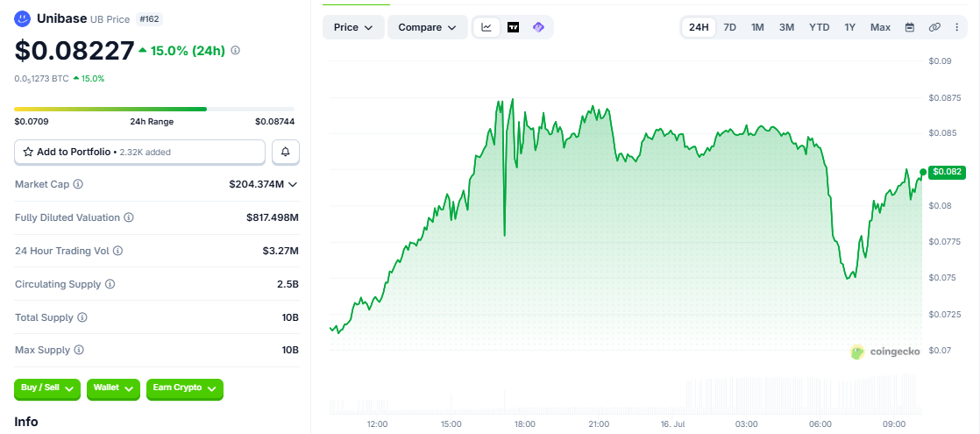
Task: Select the YTD time range tab
Action: tap(820, 27)
